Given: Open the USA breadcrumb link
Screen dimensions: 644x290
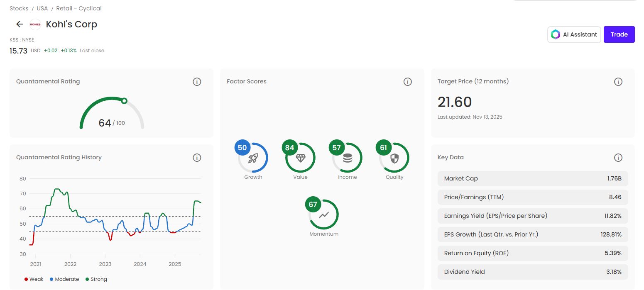Looking at the screenshot, I should [42, 8].
